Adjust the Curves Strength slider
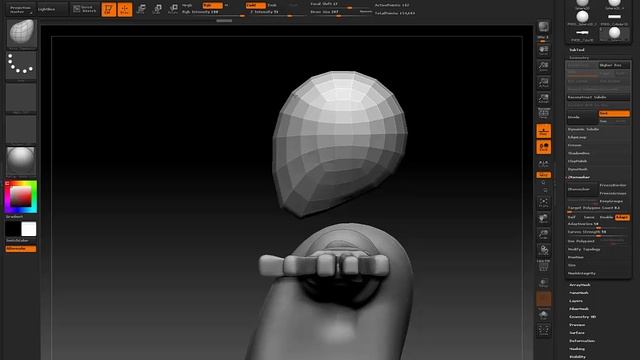The height and width of the screenshot is (360, 640). (598, 233)
